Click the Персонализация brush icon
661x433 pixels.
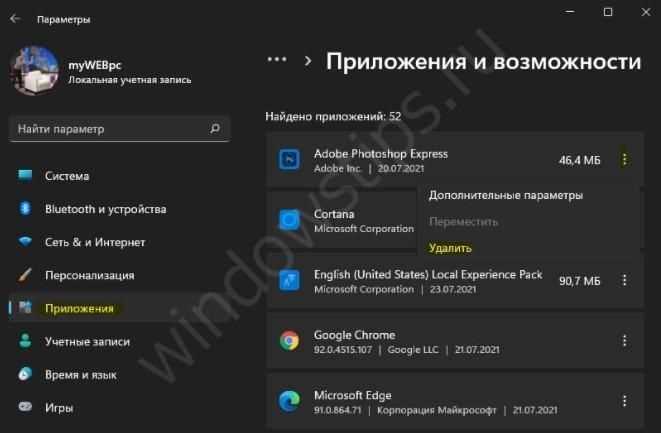point(25,275)
